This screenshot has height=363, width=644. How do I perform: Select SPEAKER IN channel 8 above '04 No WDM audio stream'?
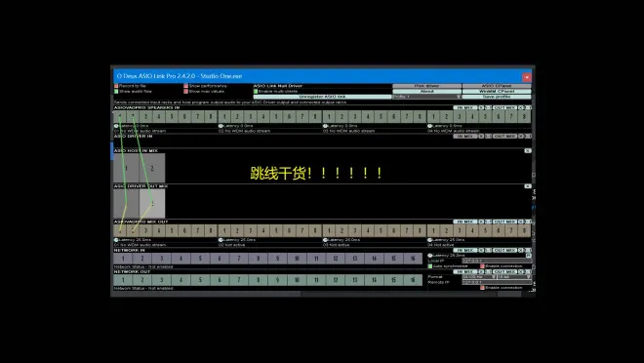coord(524,117)
